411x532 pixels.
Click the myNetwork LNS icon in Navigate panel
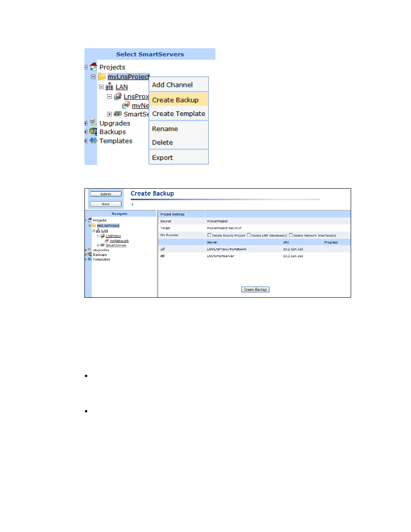tap(107, 240)
